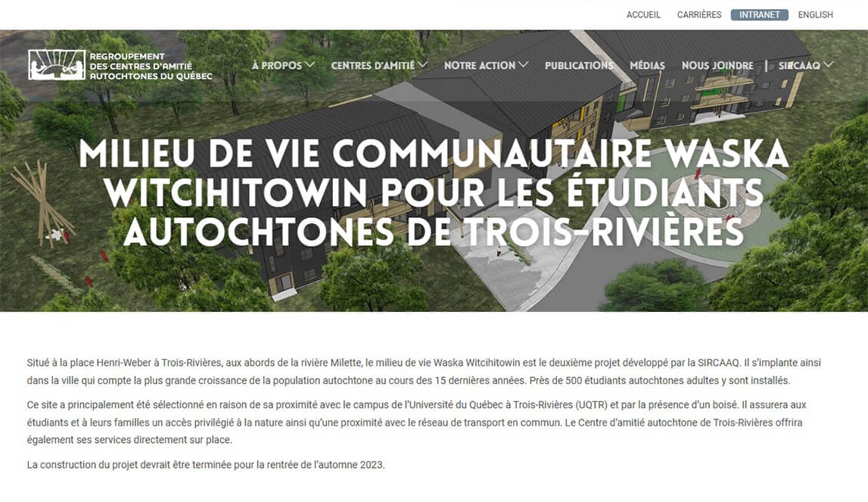Select the SIRCAAQ menu label
The width and height of the screenshot is (868, 502).
point(799,66)
